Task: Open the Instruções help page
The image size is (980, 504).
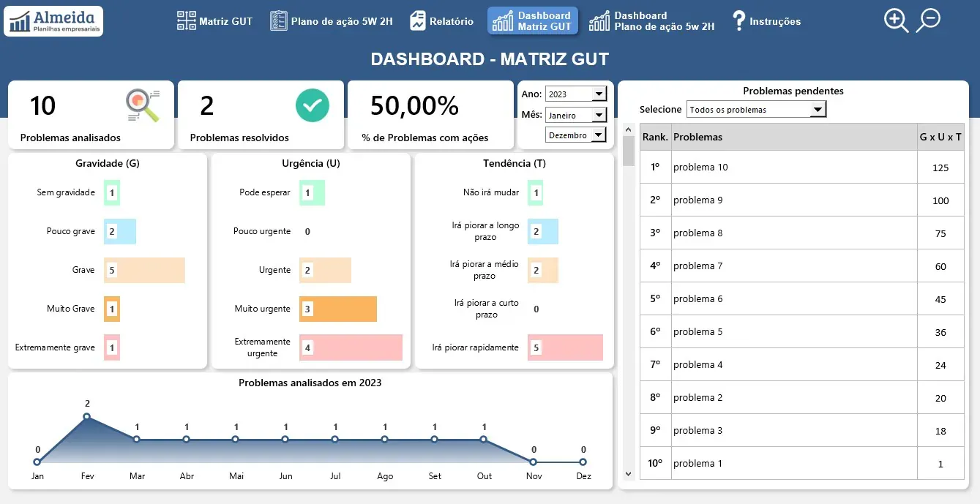Action: (x=766, y=21)
